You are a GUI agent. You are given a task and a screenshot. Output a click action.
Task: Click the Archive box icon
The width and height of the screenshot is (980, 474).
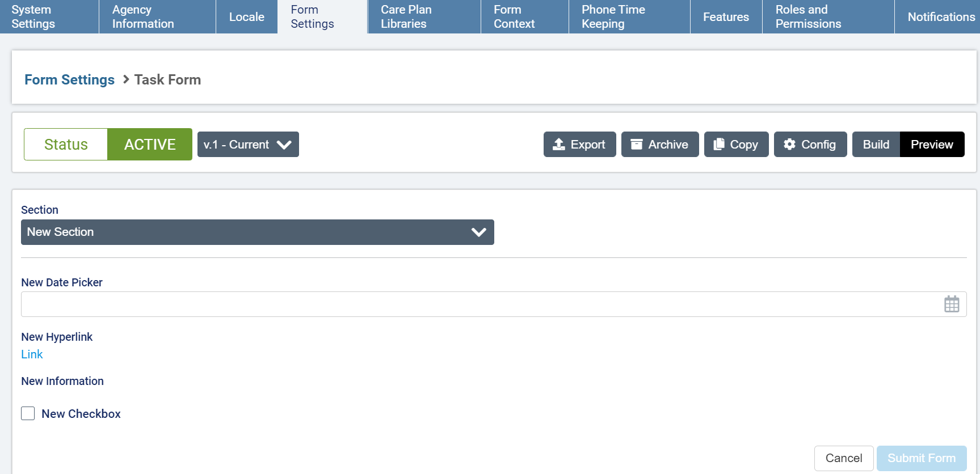tap(637, 145)
